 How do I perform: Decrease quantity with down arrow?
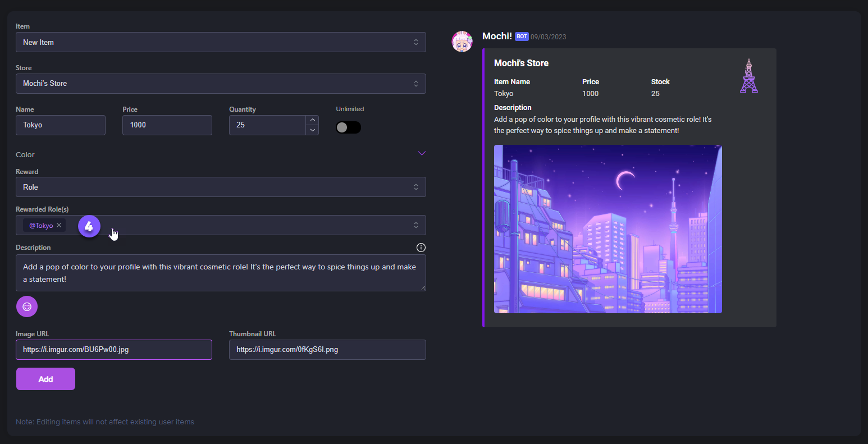(x=312, y=130)
